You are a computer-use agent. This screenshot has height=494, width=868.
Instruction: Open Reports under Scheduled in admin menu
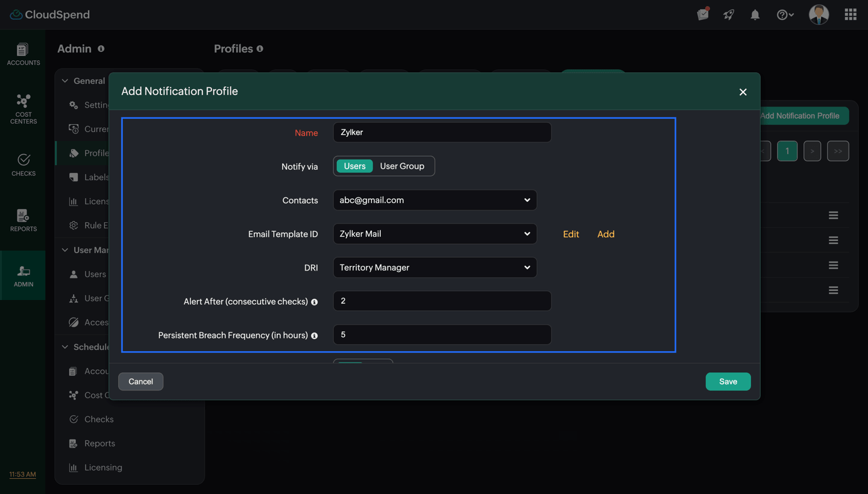coord(99,443)
